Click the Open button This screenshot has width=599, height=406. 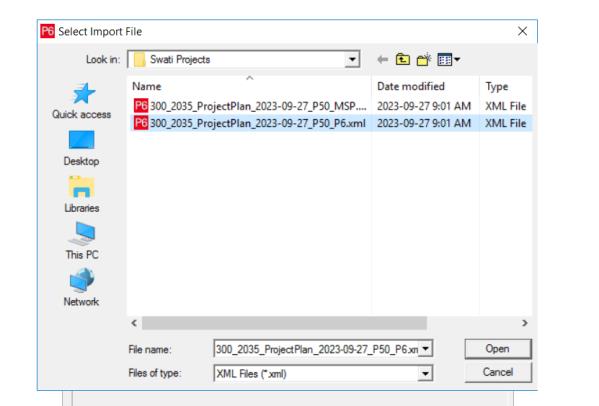click(498, 349)
